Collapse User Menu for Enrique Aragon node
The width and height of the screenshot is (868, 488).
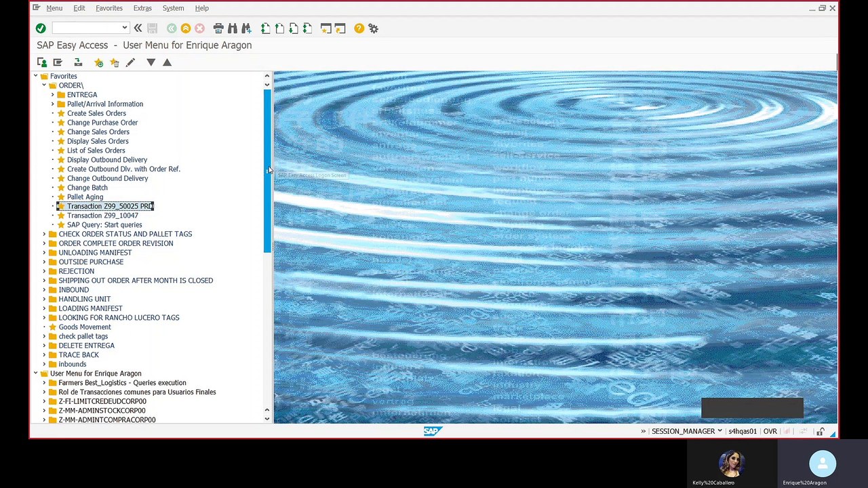click(36, 373)
